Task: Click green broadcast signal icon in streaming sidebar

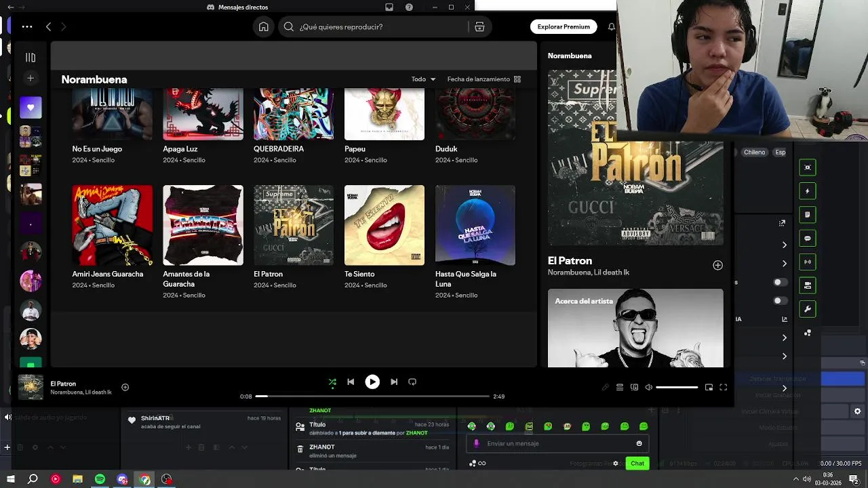Action: click(807, 262)
